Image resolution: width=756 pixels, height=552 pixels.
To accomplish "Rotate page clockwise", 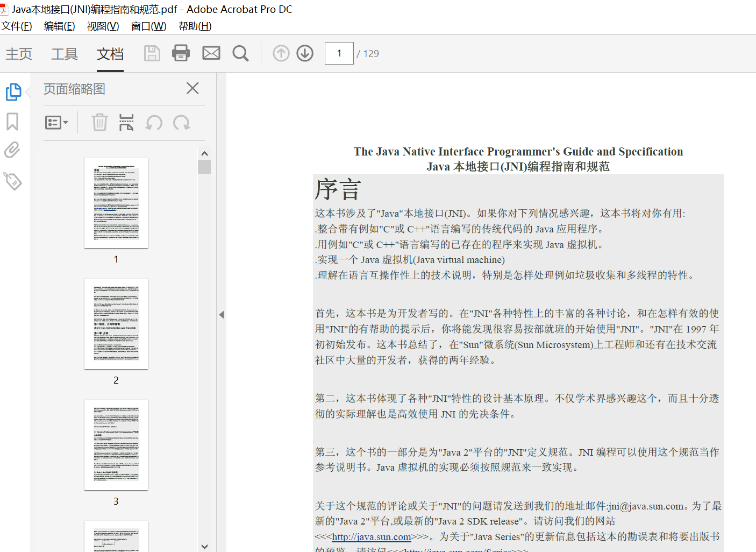I will coord(182,123).
